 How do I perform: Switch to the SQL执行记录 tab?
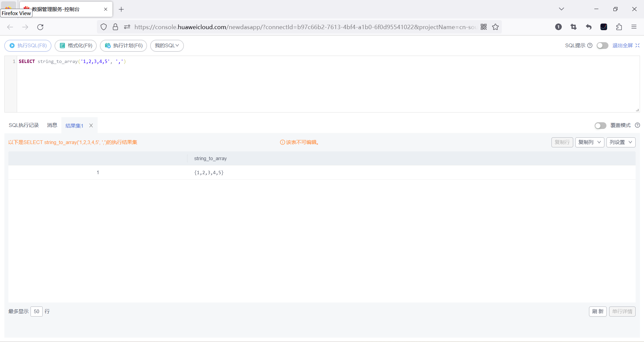24,125
